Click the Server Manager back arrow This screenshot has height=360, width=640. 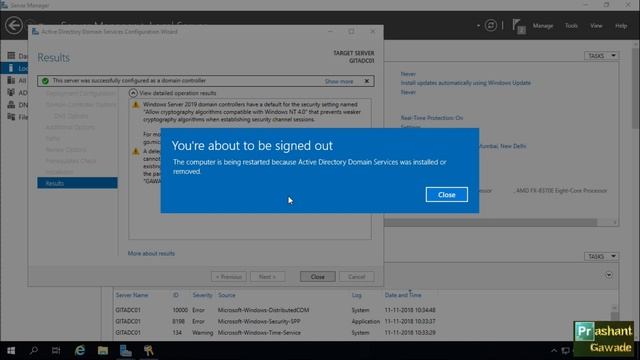click(13, 25)
